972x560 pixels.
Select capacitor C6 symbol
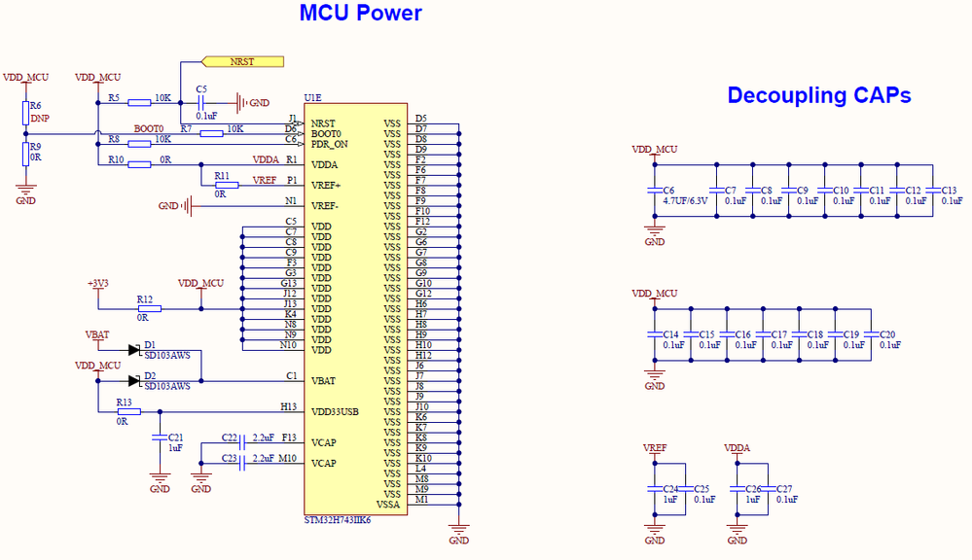655,191
